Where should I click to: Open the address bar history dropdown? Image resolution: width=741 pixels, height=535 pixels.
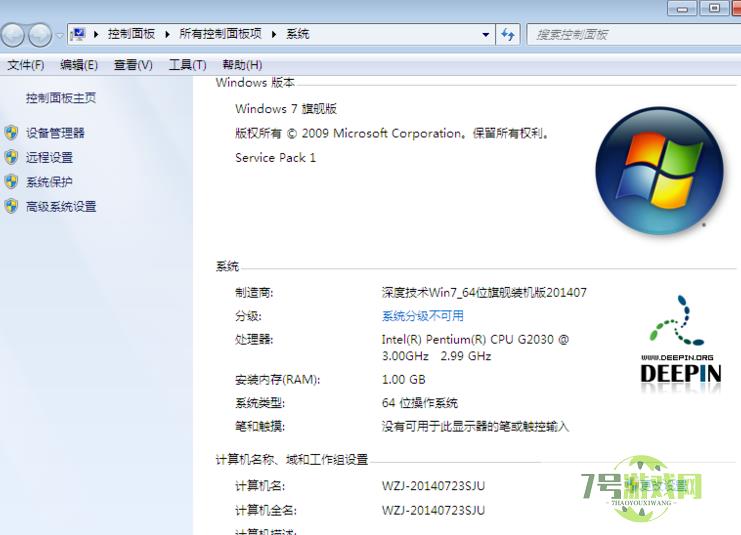pyautogui.click(x=485, y=35)
